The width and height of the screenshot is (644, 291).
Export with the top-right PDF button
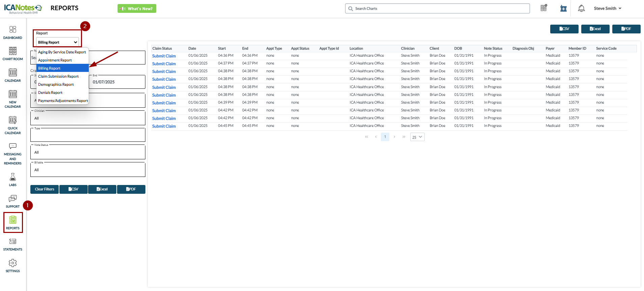coord(626,29)
